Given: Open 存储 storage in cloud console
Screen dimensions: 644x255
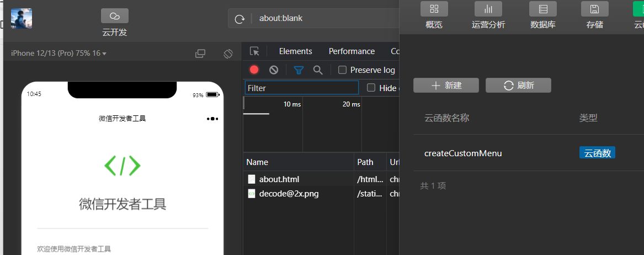Looking at the screenshot, I should 595,15.
